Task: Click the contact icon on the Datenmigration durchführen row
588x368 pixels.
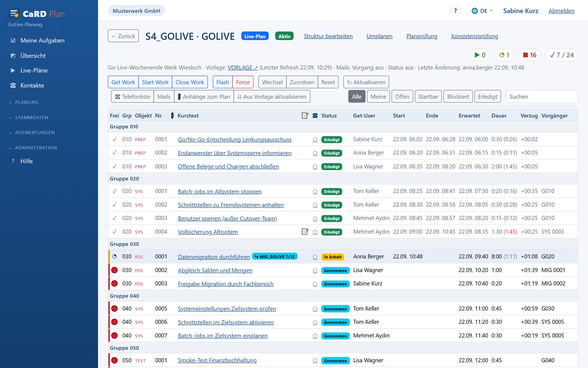Action: click(315, 257)
